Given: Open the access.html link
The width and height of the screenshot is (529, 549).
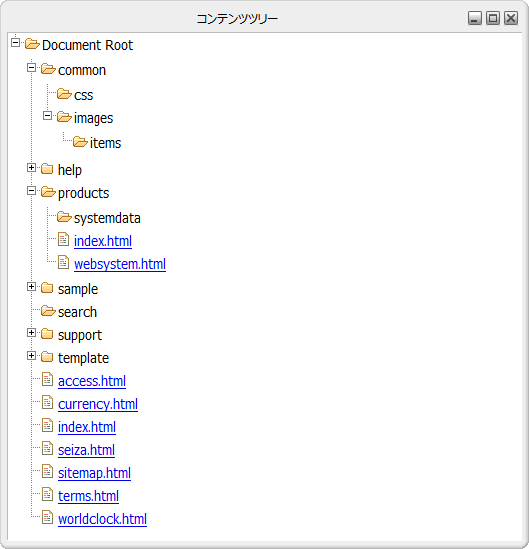Looking at the screenshot, I should pos(92,381).
